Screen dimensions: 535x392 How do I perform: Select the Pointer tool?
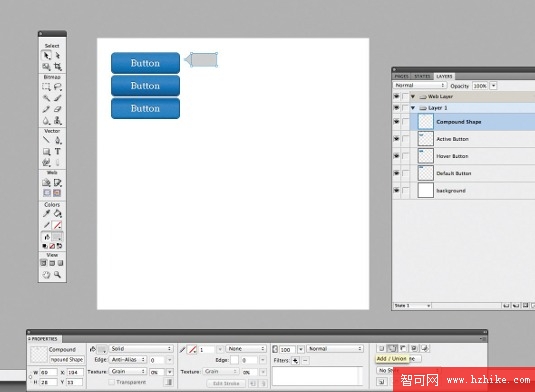point(46,55)
